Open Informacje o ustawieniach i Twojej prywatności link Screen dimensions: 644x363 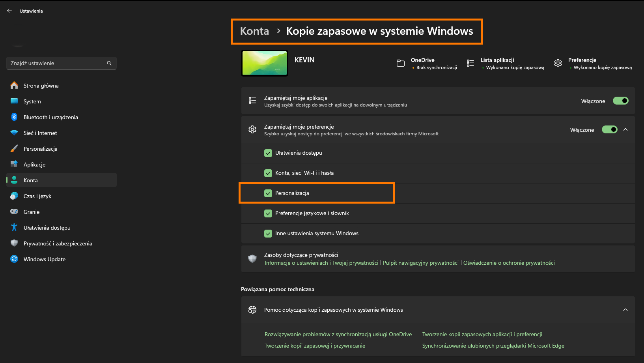point(321,263)
